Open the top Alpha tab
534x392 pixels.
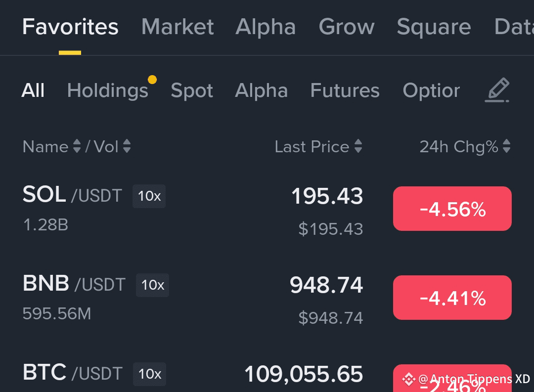click(x=266, y=27)
